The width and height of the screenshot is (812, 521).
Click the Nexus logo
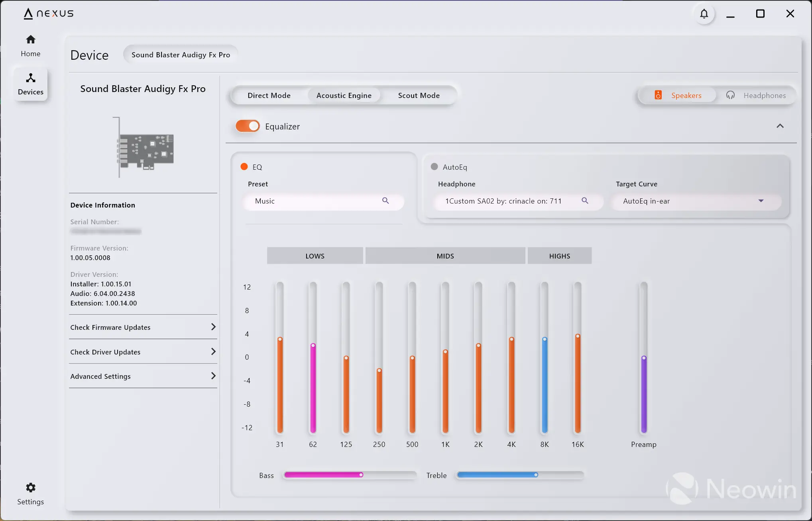[49, 14]
